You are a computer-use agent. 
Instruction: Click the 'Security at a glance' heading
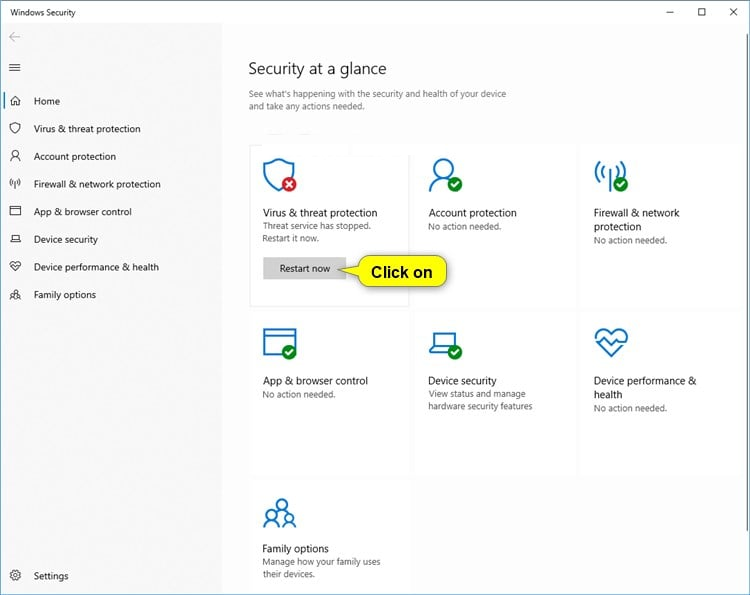pos(317,69)
